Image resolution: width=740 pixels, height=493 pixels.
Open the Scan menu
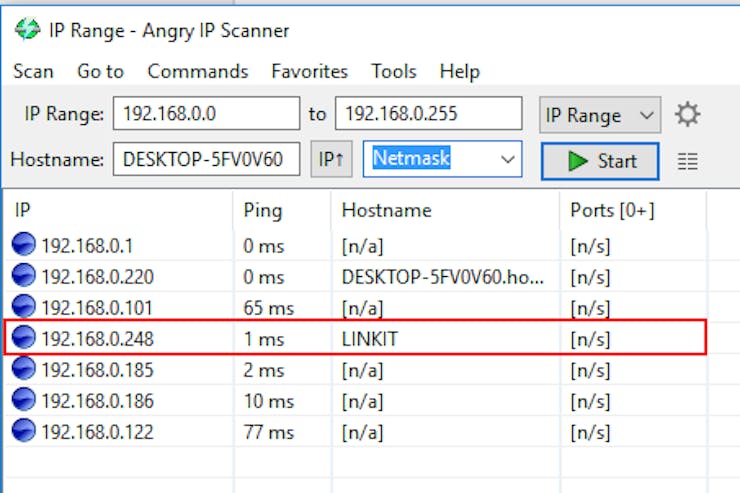coord(33,71)
